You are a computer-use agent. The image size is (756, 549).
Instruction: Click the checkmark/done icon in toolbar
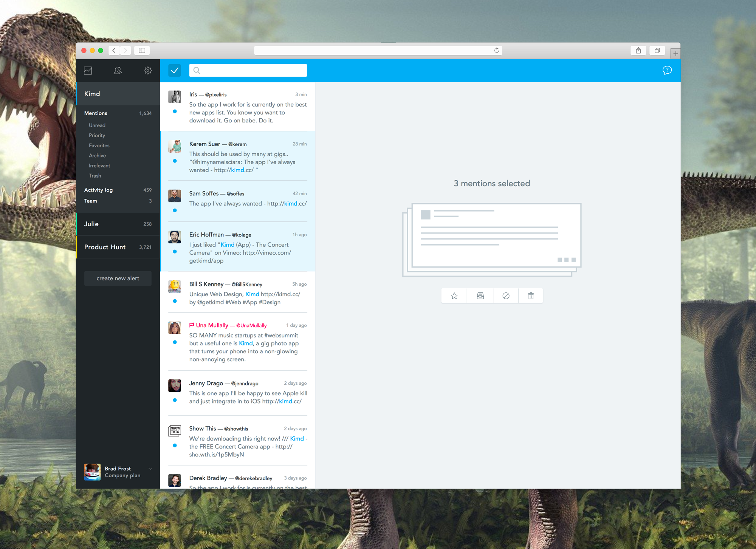click(175, 70)
